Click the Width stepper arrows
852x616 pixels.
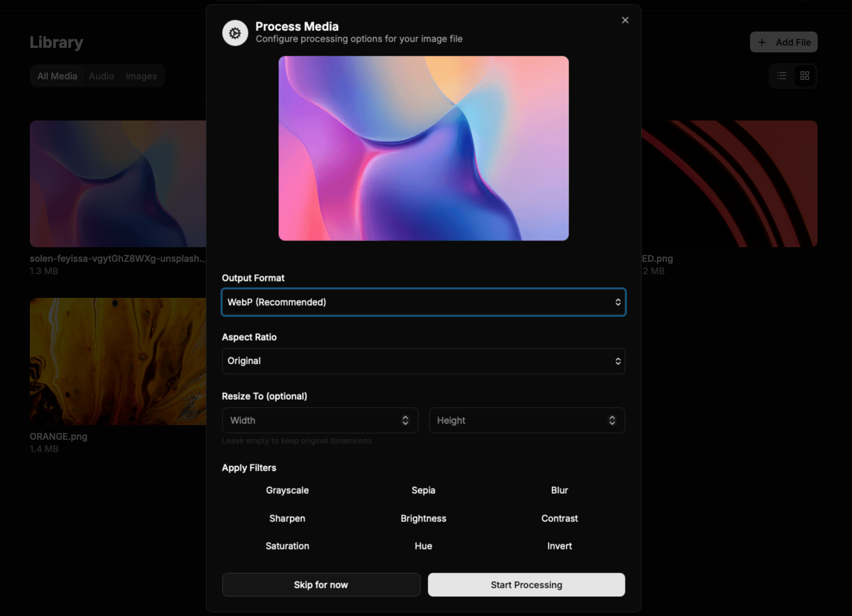(x=405, y=421)
